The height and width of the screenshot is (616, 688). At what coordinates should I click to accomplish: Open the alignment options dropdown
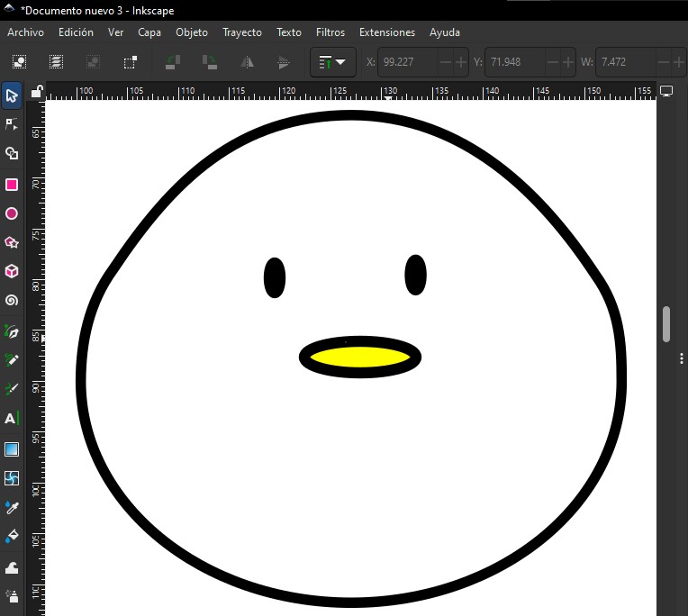[x=332, y=62]
